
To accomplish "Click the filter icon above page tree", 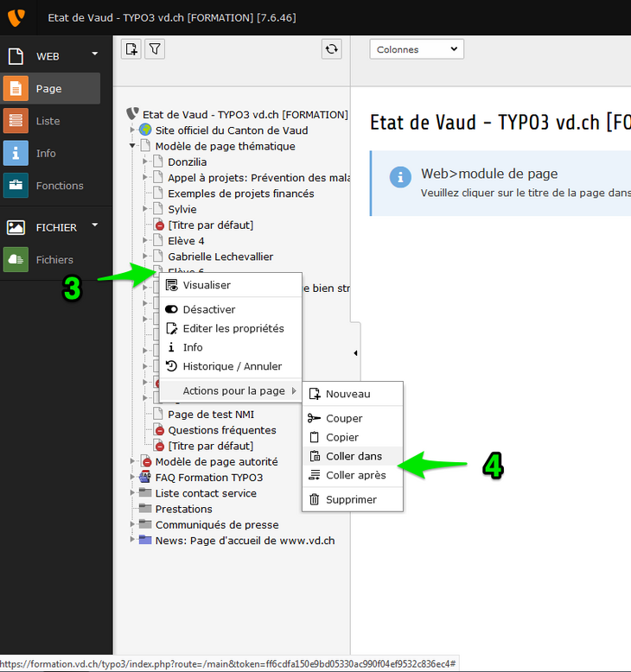I will [155, 49].
